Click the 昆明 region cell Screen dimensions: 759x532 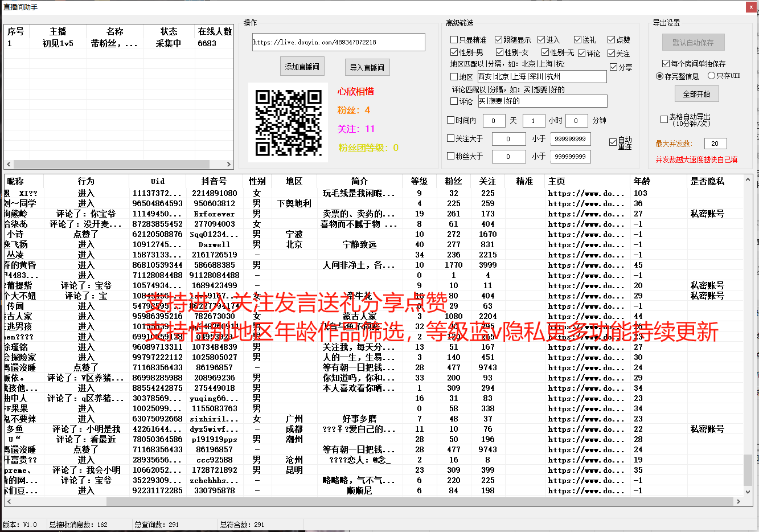point(294,470)
